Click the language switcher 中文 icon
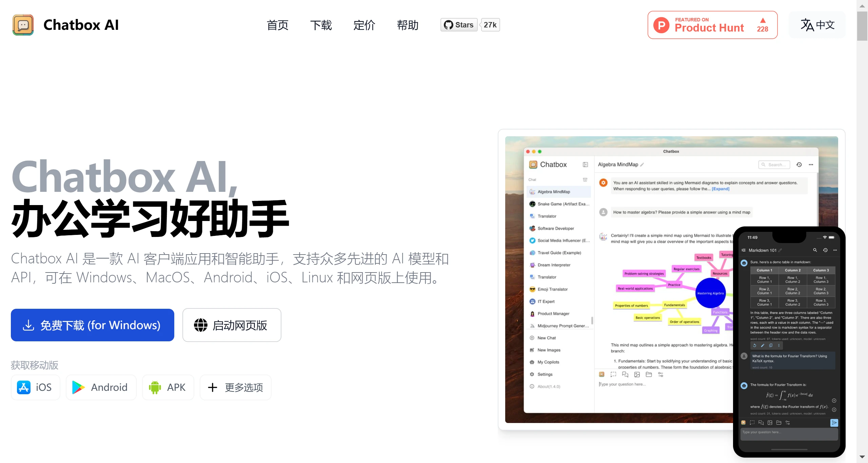Screen dimensions: 868x463 click(x=817, y=25)
